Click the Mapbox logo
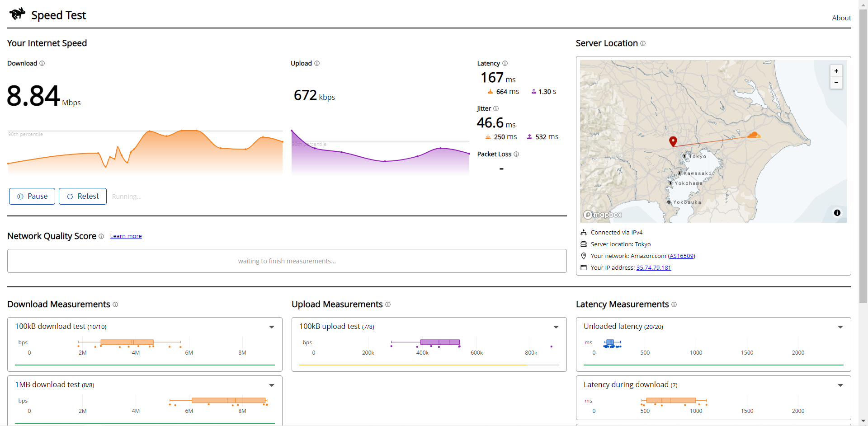Image resolution: width=868 pixels, height=426 pixels. (x=603, y=215)
